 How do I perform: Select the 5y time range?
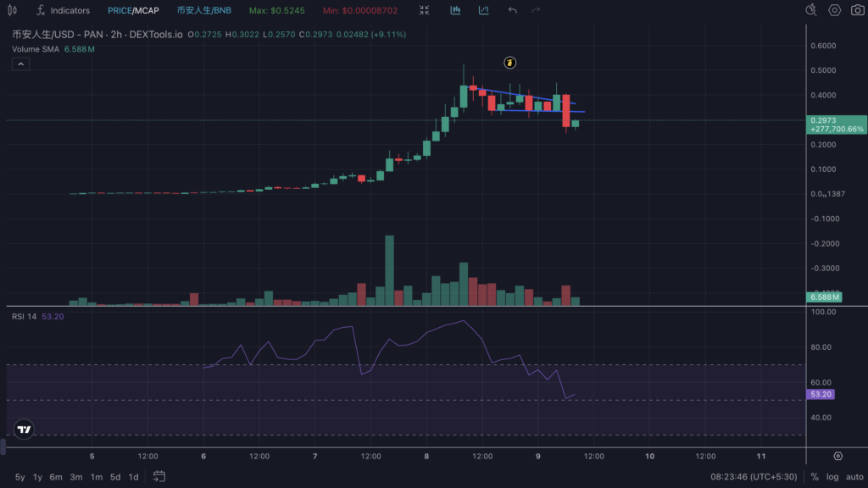[x=19, y=477]
